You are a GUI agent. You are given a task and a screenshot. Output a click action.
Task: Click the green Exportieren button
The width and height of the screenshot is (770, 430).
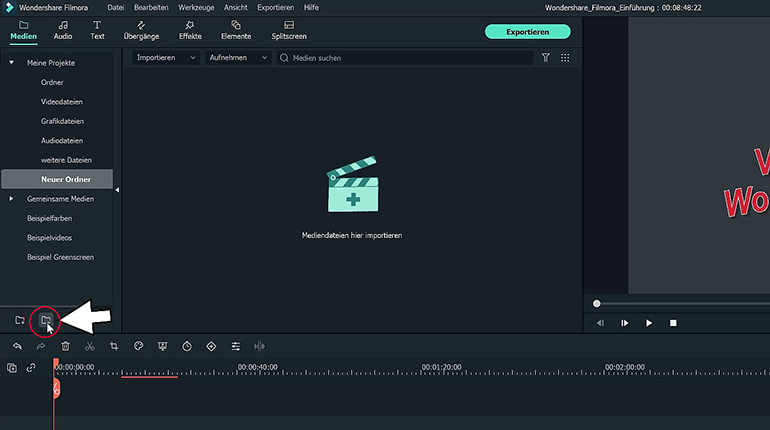point(527,32)
